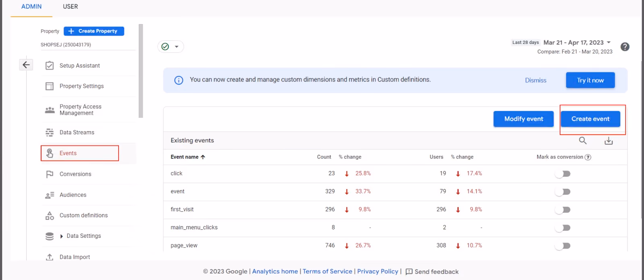This screenshot has width=644, height=280.
Task: Click the info icon in banner
Action: (x=178, y=80)
